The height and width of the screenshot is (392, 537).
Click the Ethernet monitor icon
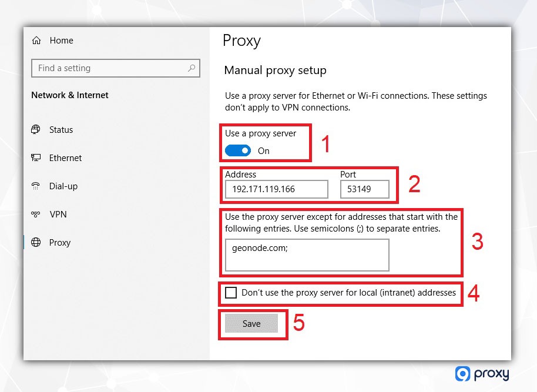tap(36, 158)
